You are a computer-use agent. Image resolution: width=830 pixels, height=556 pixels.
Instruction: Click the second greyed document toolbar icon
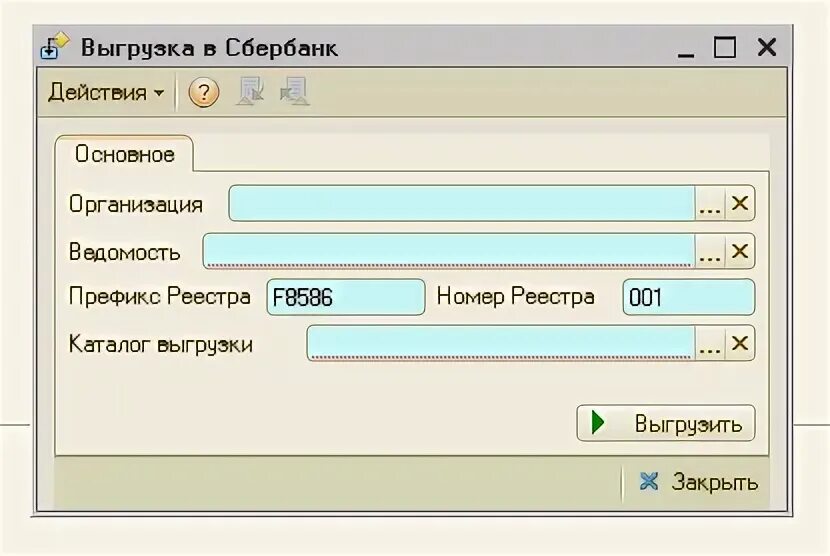[x=295, y=91]
